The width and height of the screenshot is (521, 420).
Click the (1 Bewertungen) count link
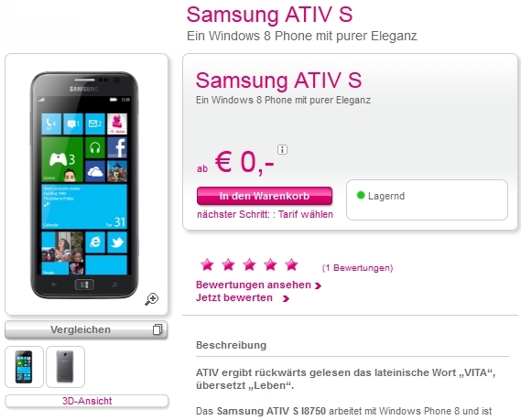[x=357, y=268]
